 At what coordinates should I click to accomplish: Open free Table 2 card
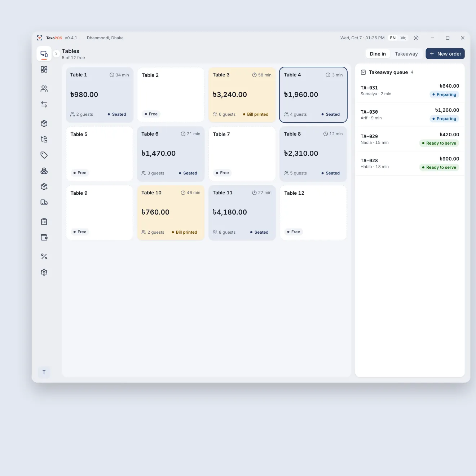point(171,94)
